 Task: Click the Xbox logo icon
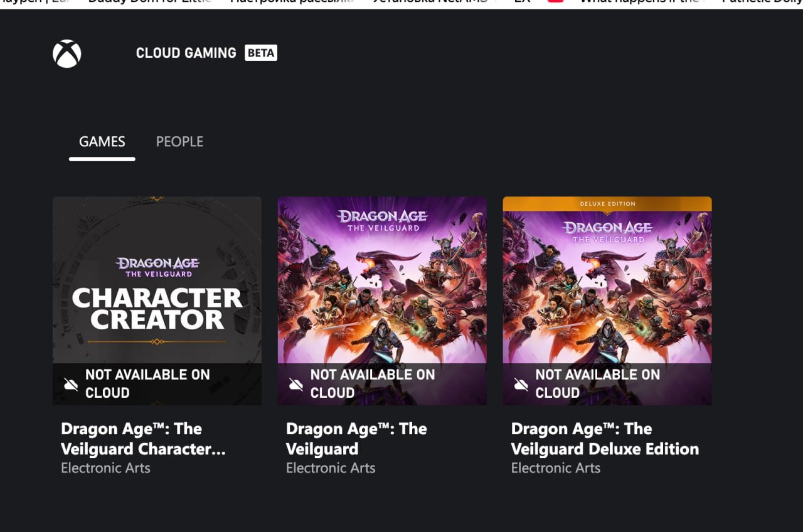(67, 53)
